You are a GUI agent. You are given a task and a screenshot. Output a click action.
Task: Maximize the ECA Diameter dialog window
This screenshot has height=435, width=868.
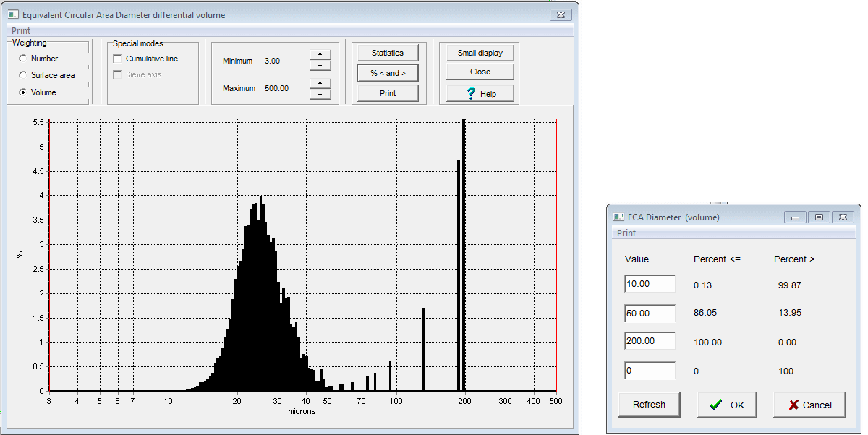(x=819, y=217)
